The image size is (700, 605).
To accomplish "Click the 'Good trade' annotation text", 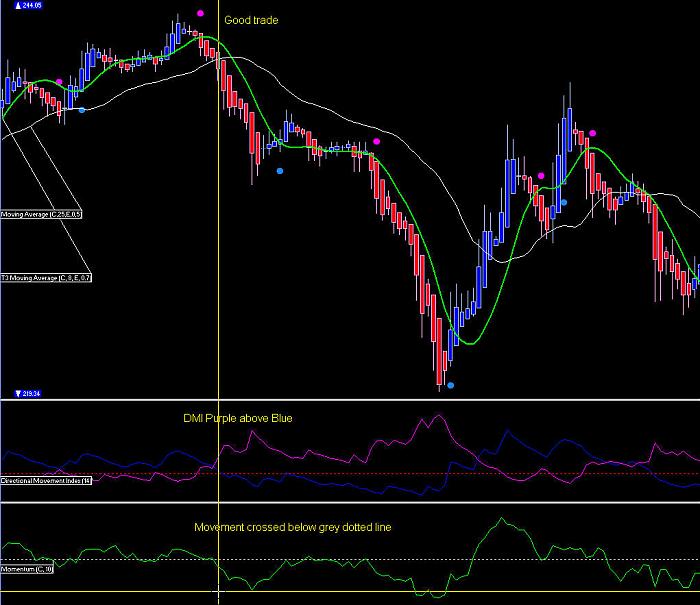I will click(x=251, y=20).
